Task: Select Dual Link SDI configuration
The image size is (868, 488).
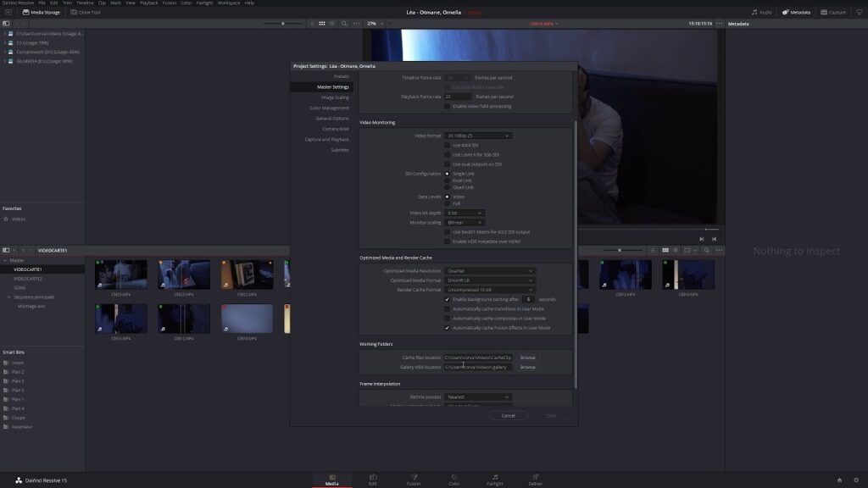Action: tap(448, 180)
